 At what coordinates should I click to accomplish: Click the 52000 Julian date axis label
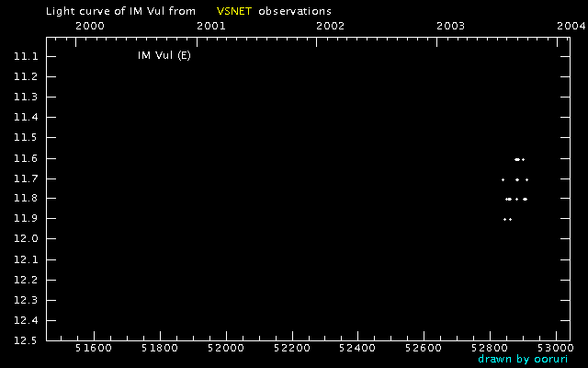pyautogui.click(x=226, y=348)
